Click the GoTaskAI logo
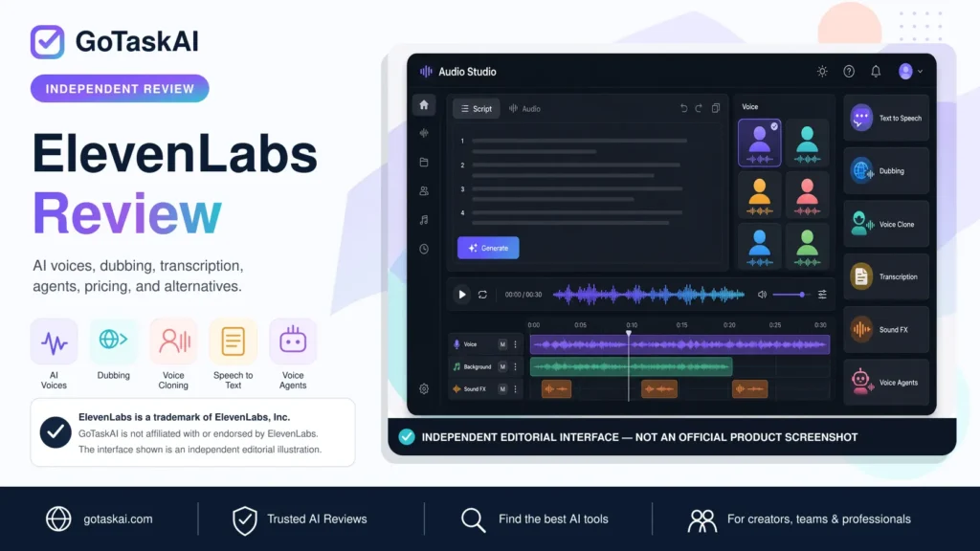Image resolution: width=980 pixels, height=551 pixels. tap(115, 42)
